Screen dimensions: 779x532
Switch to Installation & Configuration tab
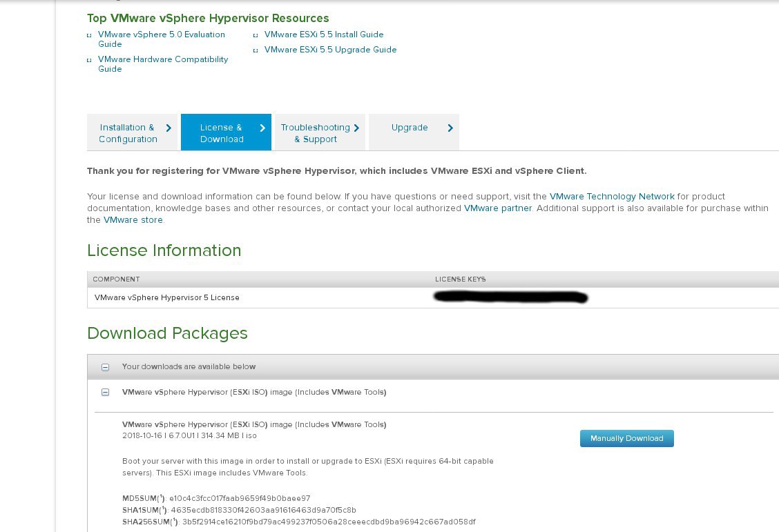(x=132, y=132)
